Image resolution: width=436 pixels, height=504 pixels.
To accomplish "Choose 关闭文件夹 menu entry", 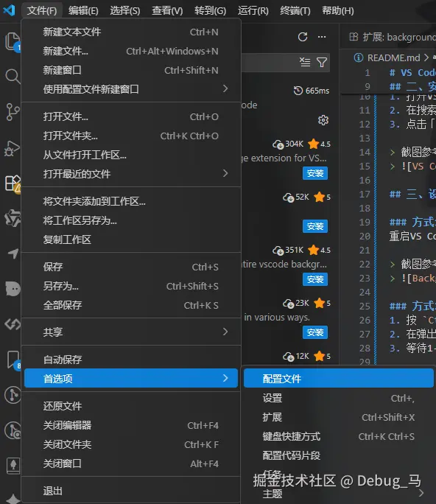I will click(131, 444).
